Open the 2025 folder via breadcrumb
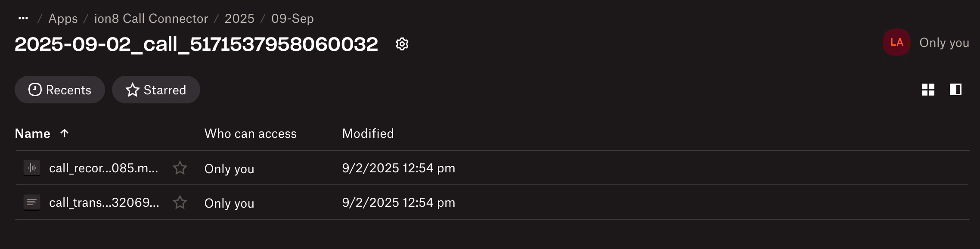The height and width of the screenshot is (249, 980). [x=239, y=19]
